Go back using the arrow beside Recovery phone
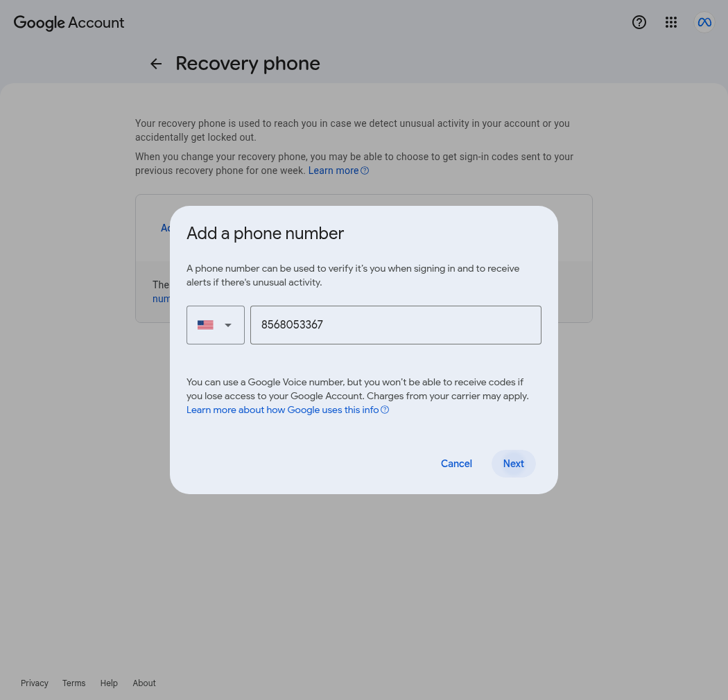Screen dimensions: 728x700 click(x=156, y=64)
